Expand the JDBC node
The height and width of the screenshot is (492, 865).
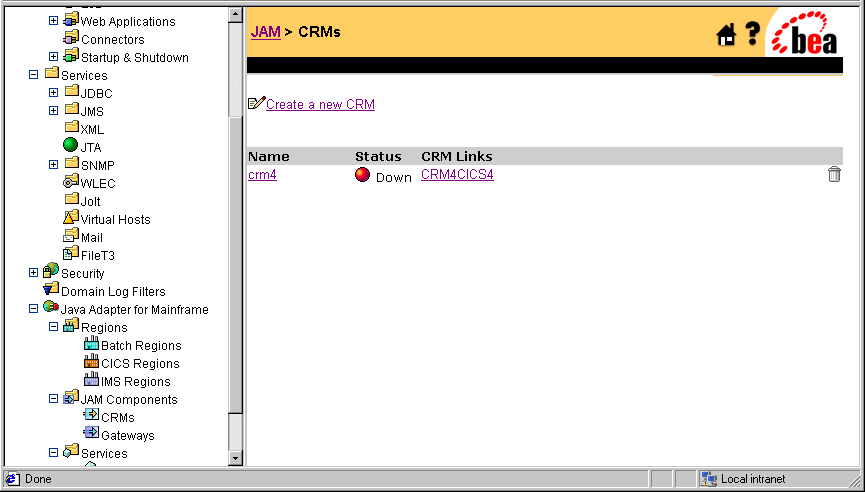53,93
